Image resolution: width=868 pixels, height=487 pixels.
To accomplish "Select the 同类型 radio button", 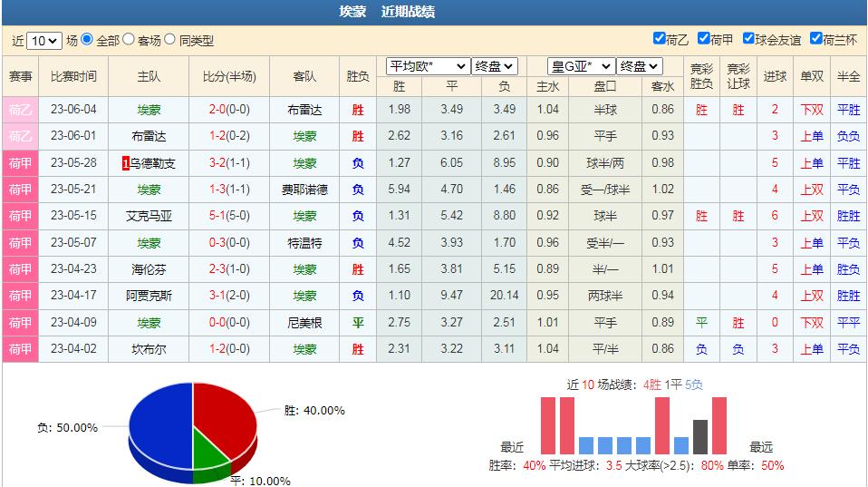I will [x=170, y=39].
